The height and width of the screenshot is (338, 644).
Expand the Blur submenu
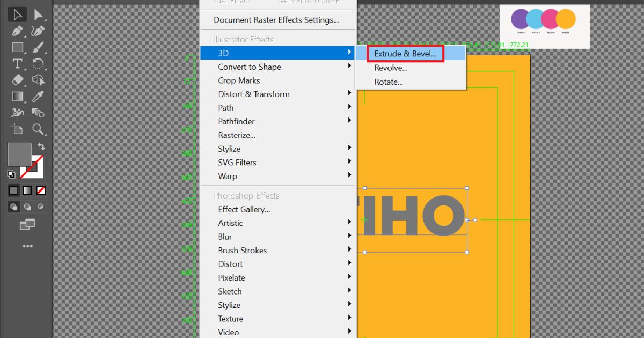pos(277,237)
